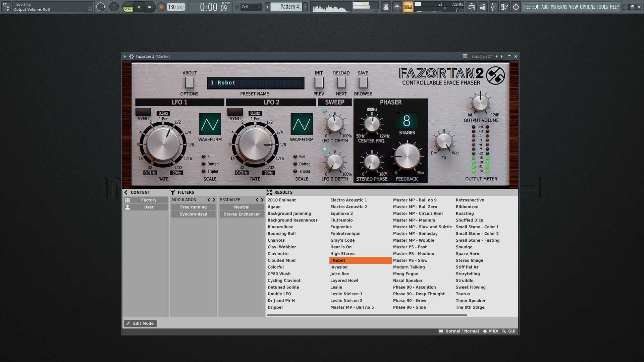This screenshot has width=644, height=362.
Task: Select User content bank
Action: [146, 207]
